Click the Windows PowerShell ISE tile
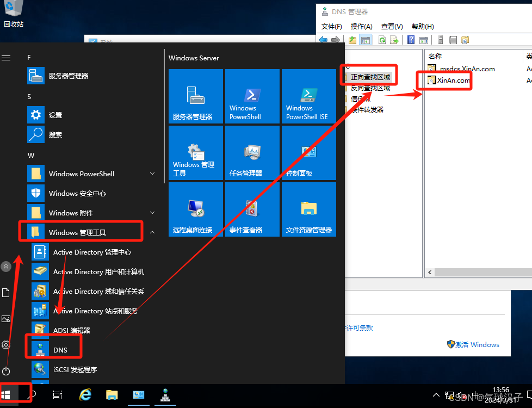 (309, 96)
